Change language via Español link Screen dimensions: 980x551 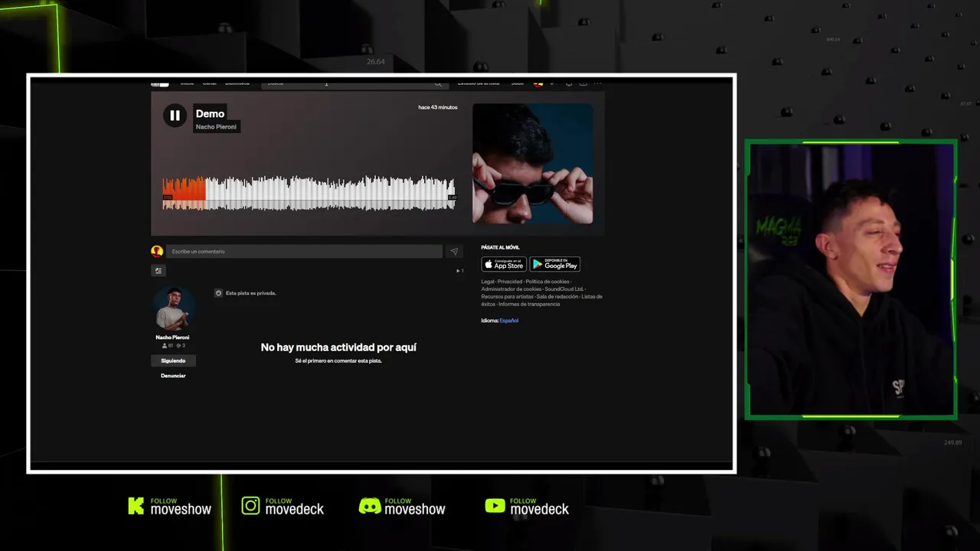tap(509, 321)
